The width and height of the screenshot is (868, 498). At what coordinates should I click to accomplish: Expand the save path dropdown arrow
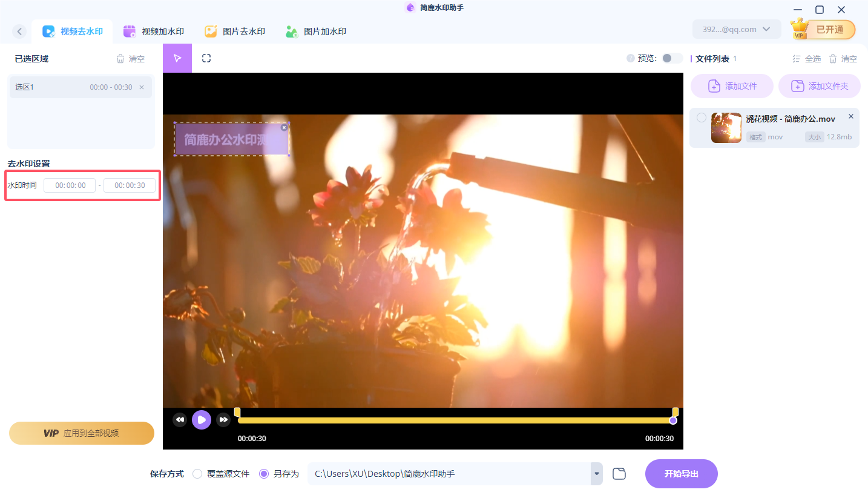(x=596, y=473)
